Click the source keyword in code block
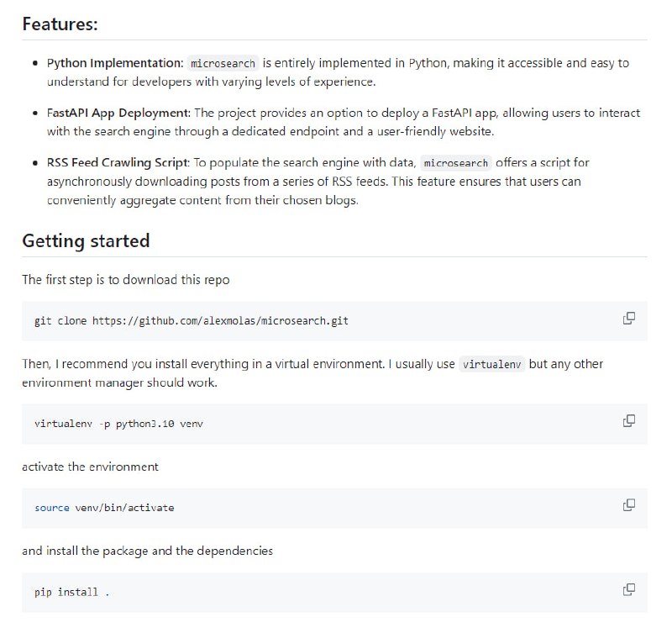 [x=51, y=508]
